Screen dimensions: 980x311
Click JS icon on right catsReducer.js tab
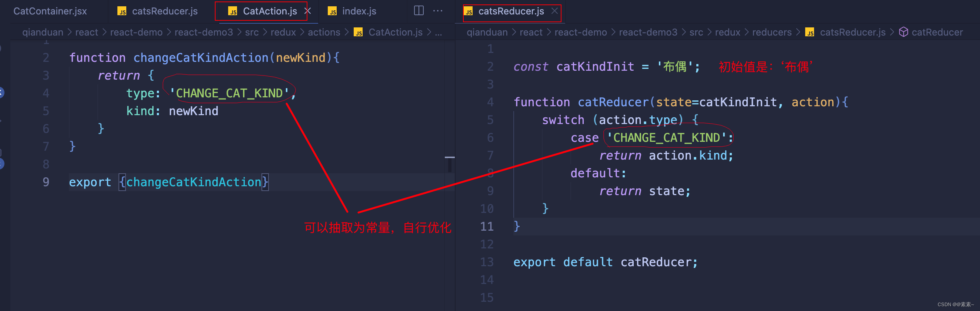tap(468, 11)
